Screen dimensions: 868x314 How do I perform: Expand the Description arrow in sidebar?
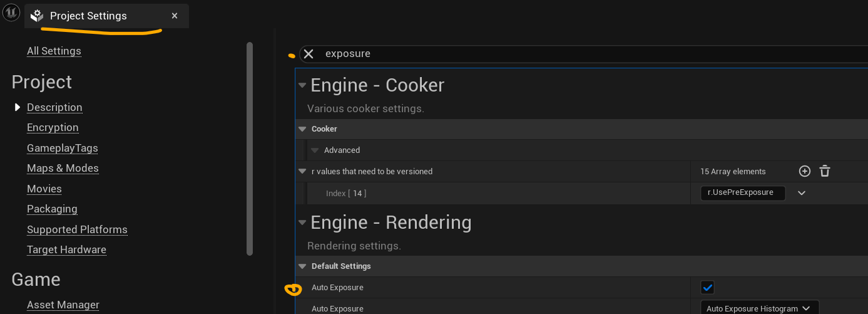tap(18, 107)
